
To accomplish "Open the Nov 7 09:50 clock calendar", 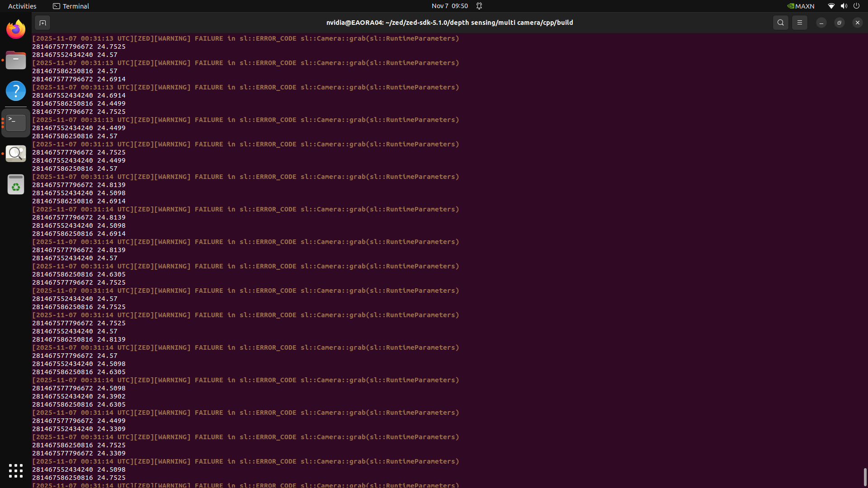I will click(449, 6).
